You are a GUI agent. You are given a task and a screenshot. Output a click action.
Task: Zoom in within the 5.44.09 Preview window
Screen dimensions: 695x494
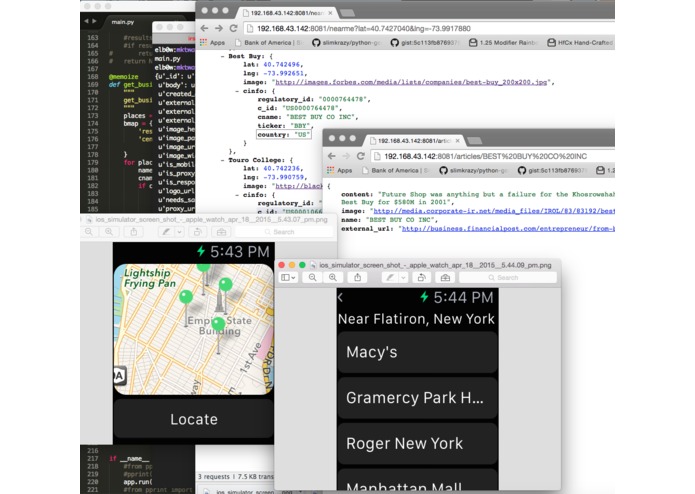333,277
